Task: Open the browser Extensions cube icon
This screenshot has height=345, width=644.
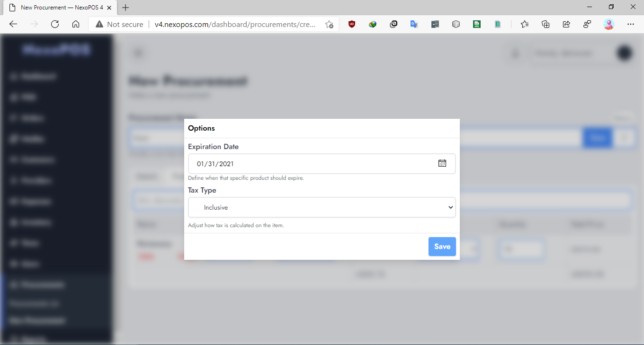Action: pyautogui.click(x=456, y=24)
